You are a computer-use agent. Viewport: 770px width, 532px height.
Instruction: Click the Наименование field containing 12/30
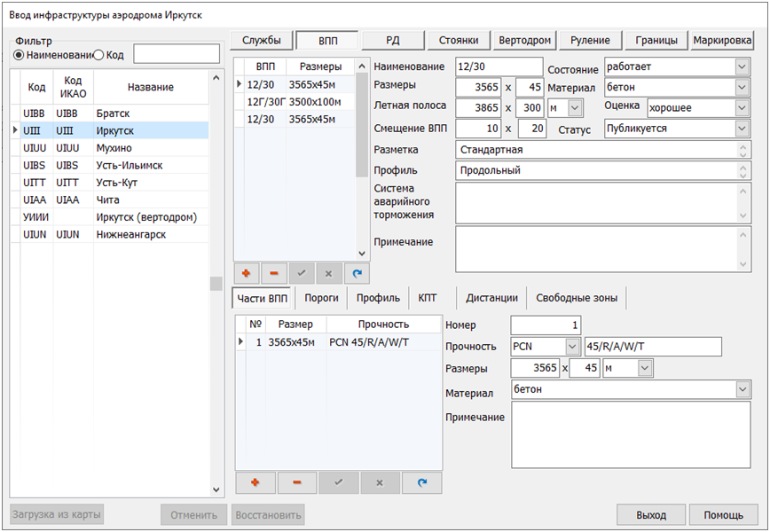[x=498, y=66]
